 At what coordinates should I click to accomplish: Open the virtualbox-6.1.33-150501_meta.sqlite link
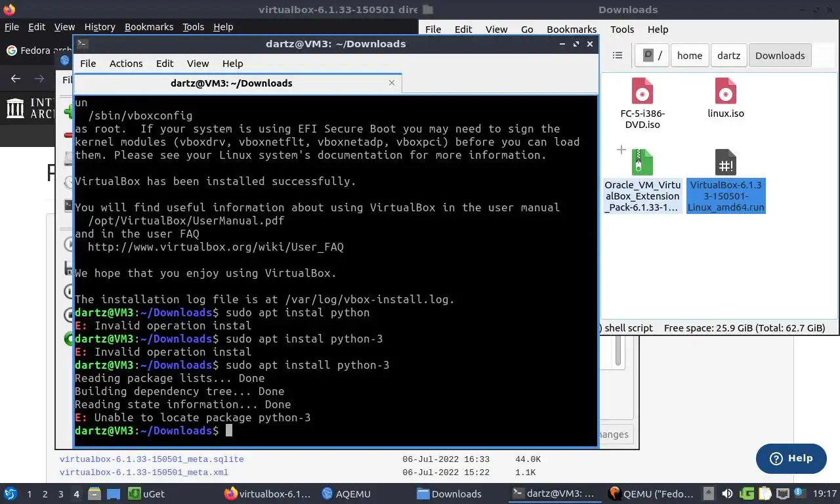[152, 459]
